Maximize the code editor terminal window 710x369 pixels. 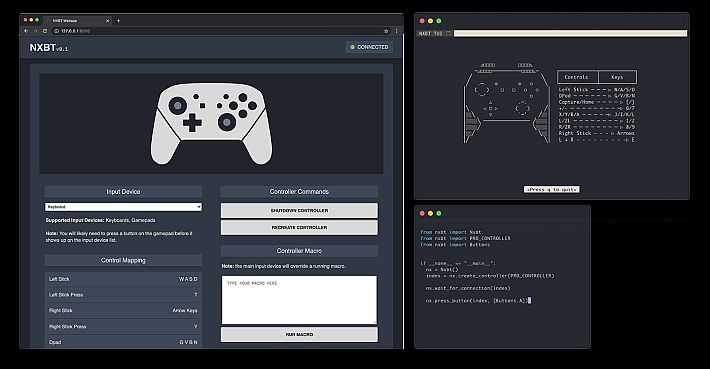(x=438, y=213)
